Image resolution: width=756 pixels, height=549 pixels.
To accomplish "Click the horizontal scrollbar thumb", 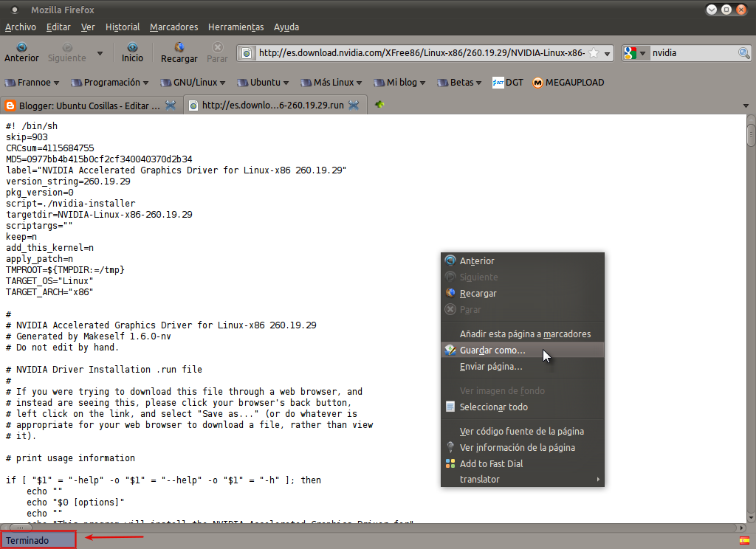I will click(x=20, y=528).
